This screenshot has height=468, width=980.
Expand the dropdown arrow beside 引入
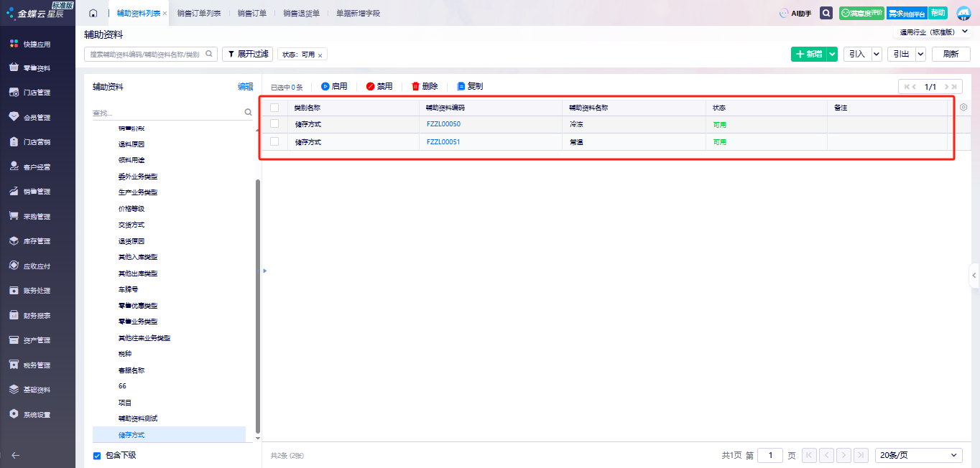coord(877,54)
